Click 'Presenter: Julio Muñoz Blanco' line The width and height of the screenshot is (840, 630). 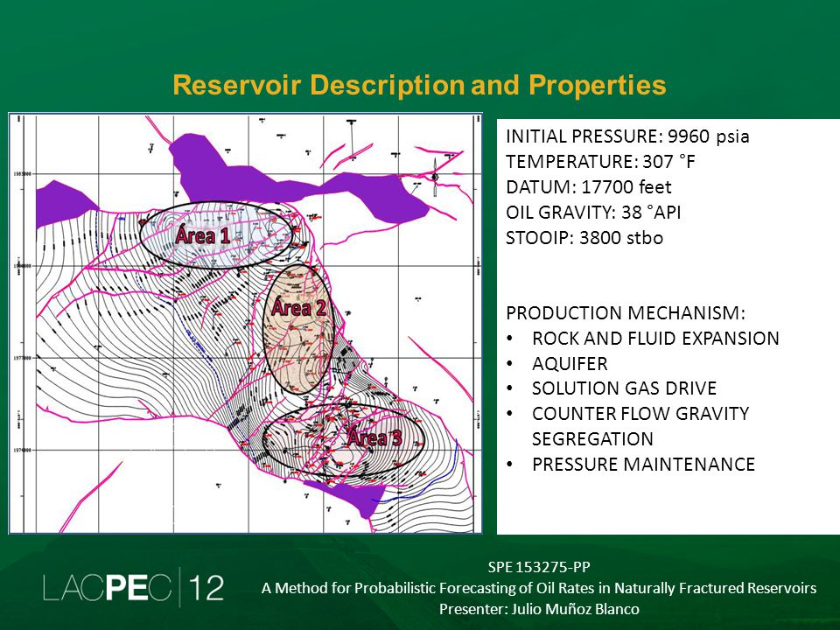pyautogui.click(x=538, y=609)
